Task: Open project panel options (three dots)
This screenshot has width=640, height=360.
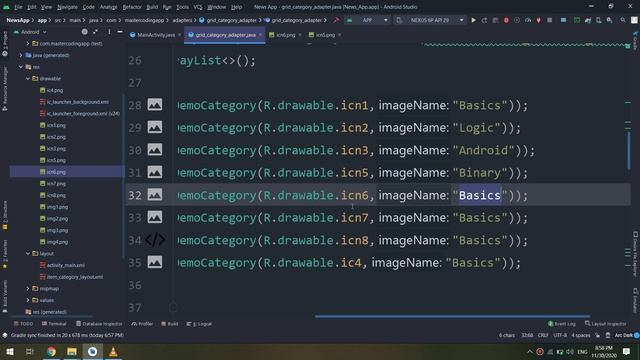Action: click(x=109, y=32)
